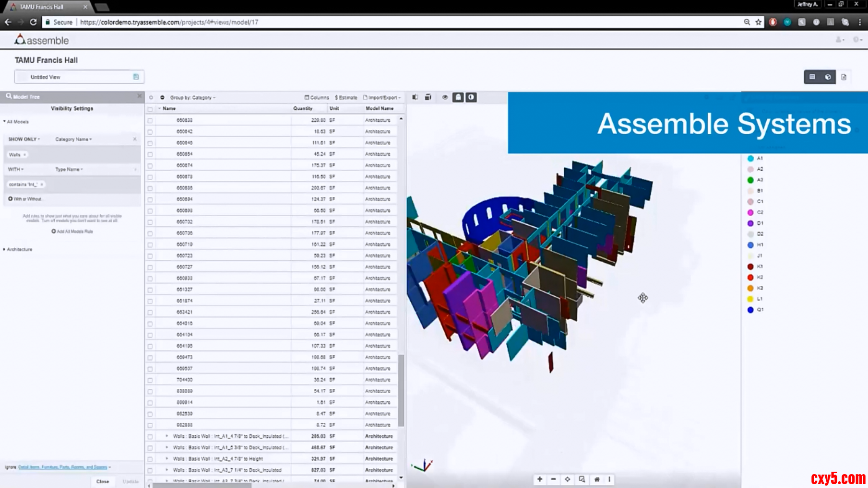Screen dimensions: 868x488
Task: Click the K2 red color swatch in legend
Action: [x=750, y=277]
